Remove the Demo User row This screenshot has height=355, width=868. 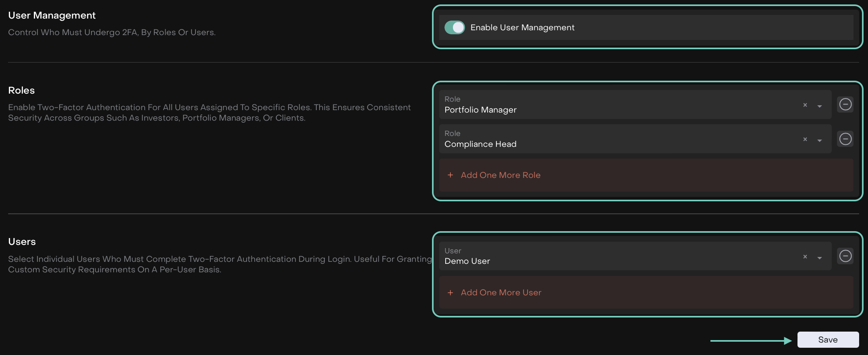click(845, 256)
